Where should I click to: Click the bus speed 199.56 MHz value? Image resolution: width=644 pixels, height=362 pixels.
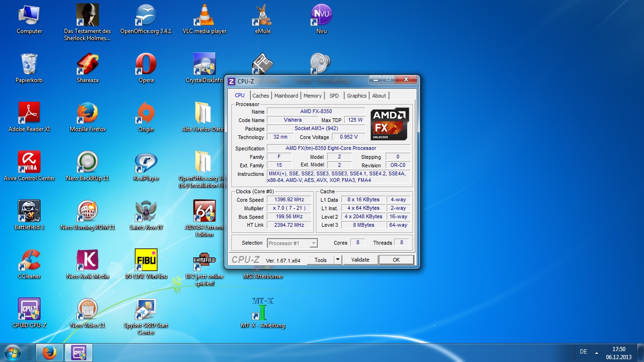tap(289, 217)
